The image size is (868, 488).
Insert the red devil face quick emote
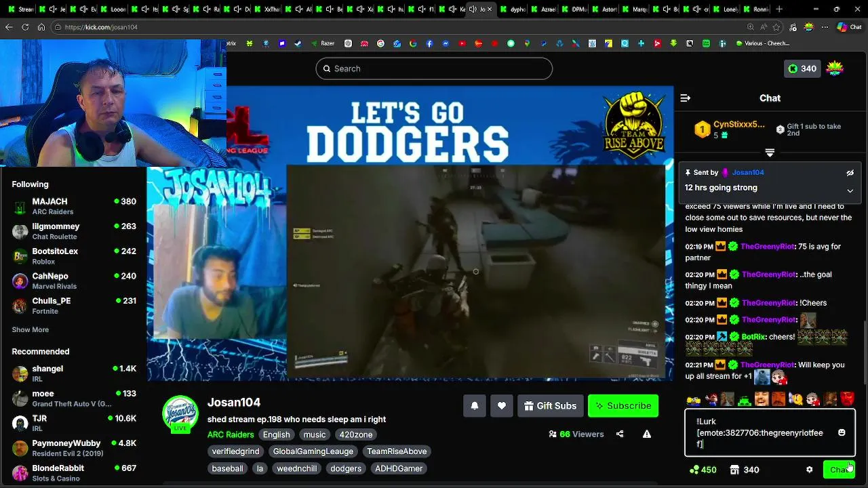[848, 400]
